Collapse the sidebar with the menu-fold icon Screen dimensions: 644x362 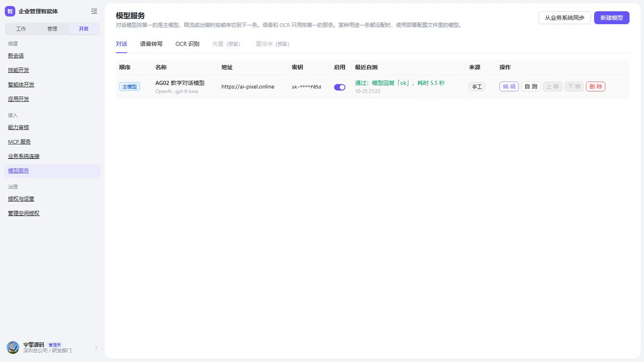(94, 11)
